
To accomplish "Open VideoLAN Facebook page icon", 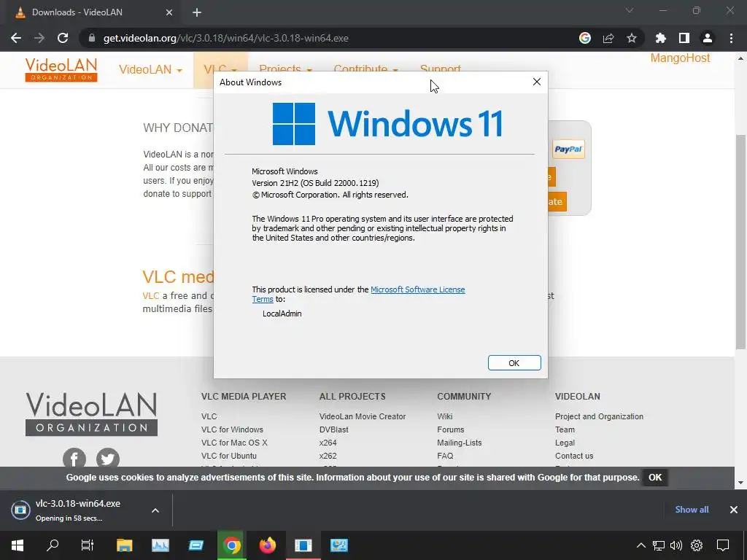I will (74, 459).
